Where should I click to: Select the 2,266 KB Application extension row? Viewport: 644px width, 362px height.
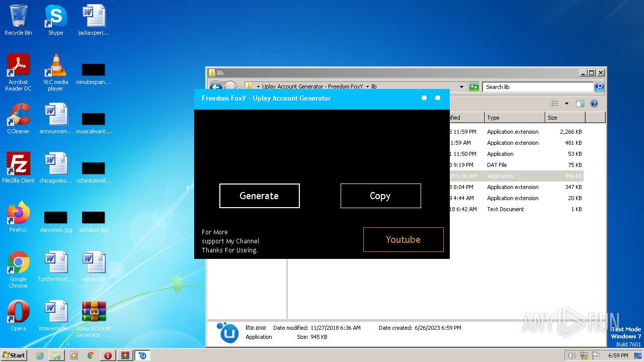tap(516, 132)
